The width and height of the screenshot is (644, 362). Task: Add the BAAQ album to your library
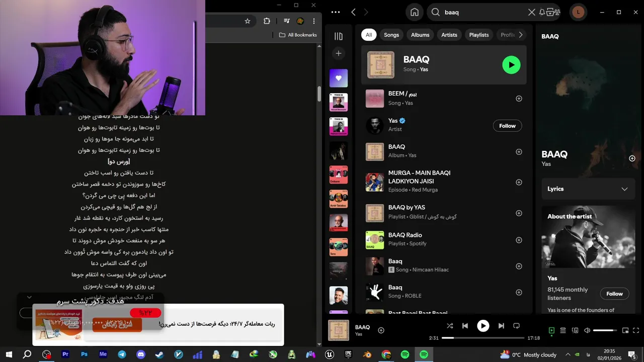[x=519, y=152]
